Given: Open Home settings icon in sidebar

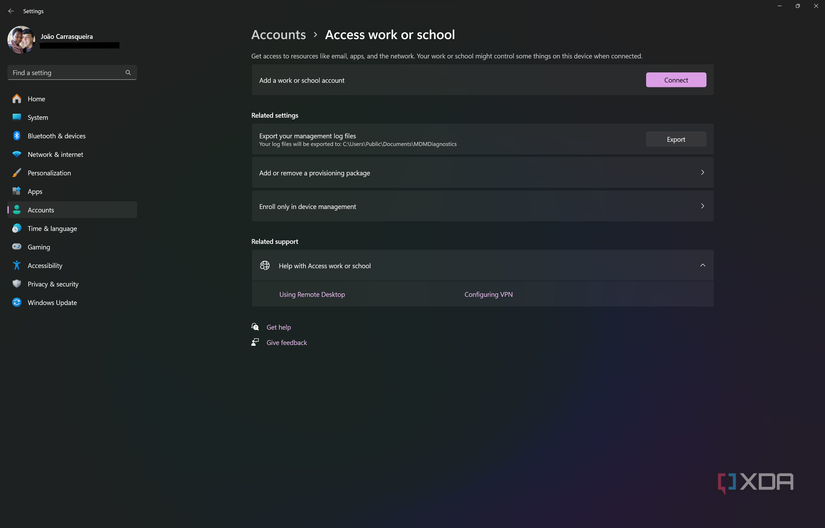Looking at the screenshot, I should tap(17, 99).
